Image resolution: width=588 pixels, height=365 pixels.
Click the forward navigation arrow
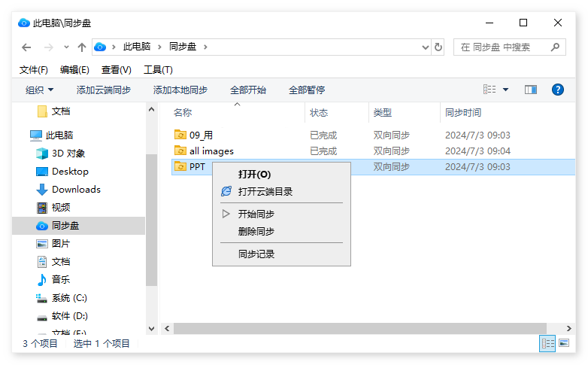coord(48,47)
